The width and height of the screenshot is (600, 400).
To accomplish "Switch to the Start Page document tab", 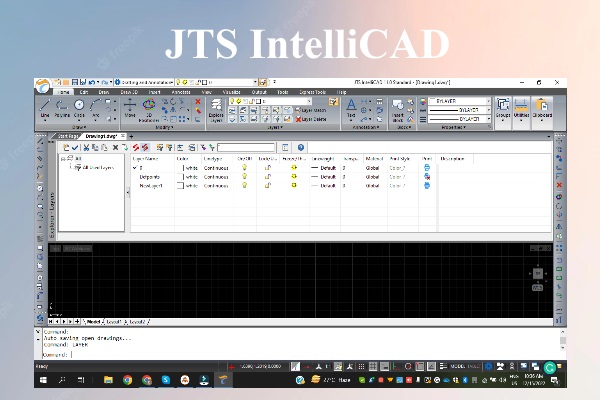I will pyautogui.click(x=68, y=136).
